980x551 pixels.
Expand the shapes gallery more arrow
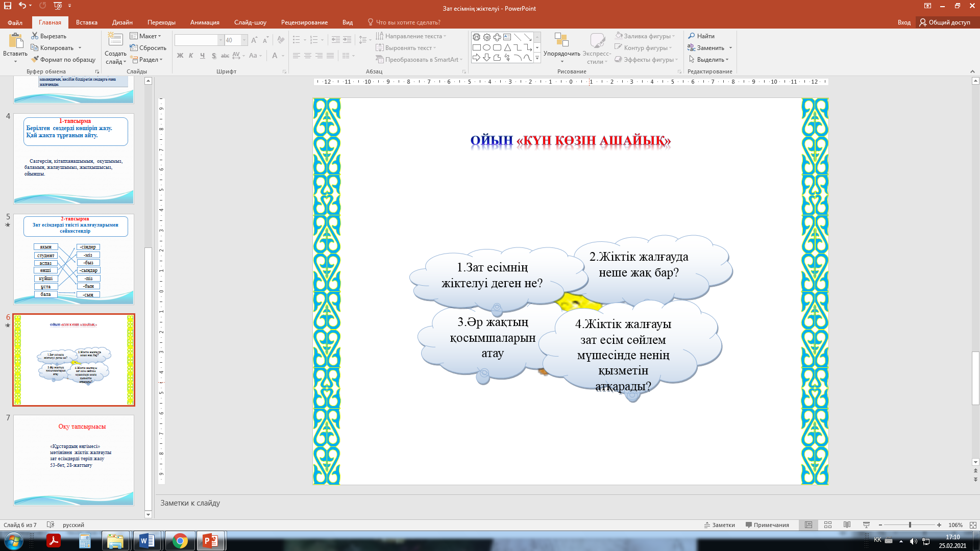pyautogui.click(x=537, y=59)
